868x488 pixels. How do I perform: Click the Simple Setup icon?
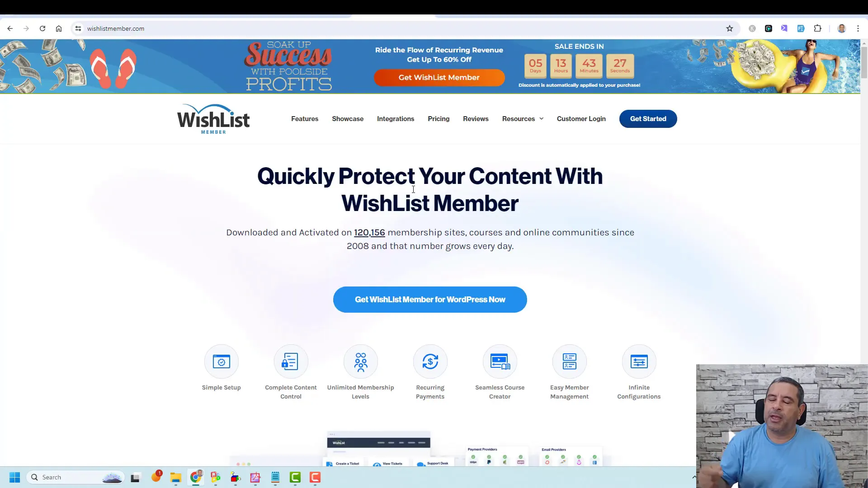[221, 361]
